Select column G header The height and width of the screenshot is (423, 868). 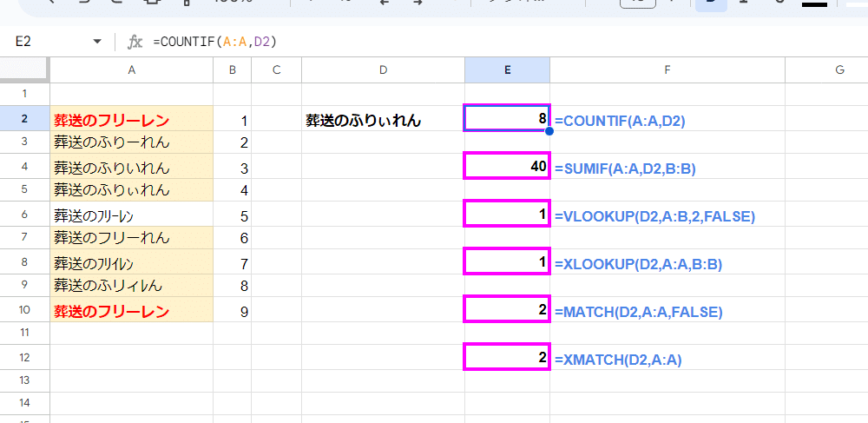826,69
